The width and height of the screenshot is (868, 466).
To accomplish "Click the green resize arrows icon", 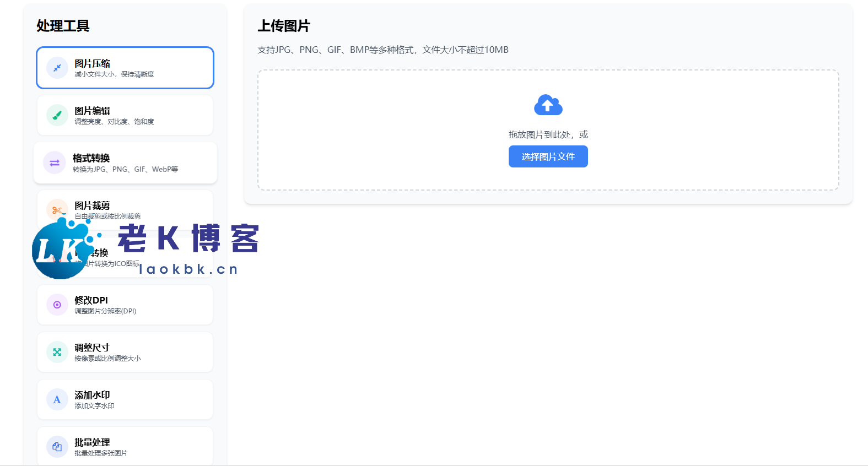I will (x=57, y=352).
